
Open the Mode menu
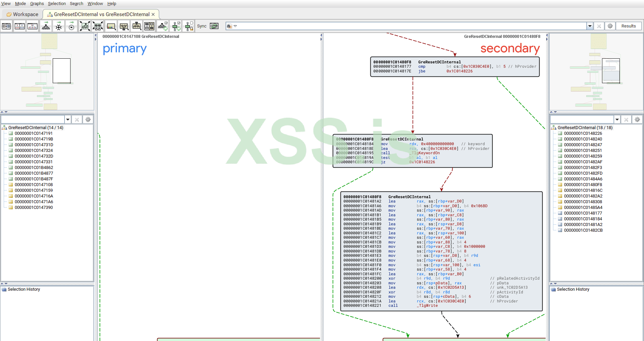pos(20,4)
